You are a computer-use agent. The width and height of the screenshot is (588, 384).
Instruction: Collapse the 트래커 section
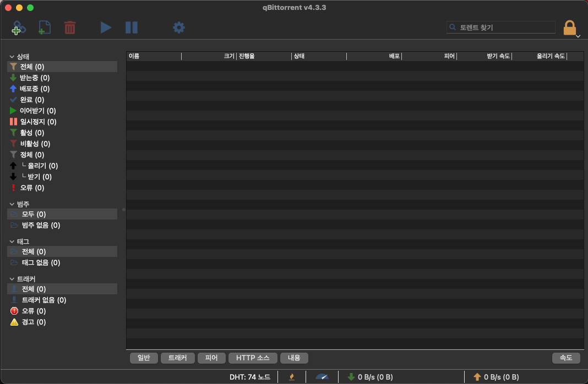click(x=12, y=279)
